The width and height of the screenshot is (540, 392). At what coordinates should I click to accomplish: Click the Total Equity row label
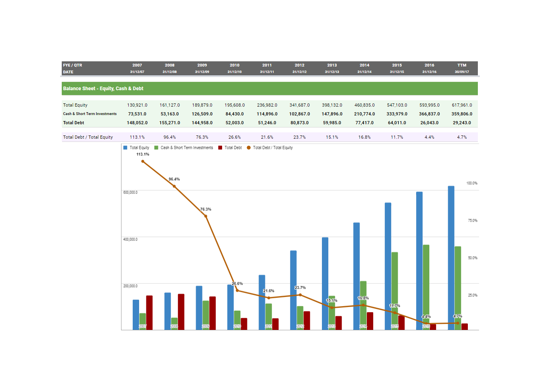point(75,105)
